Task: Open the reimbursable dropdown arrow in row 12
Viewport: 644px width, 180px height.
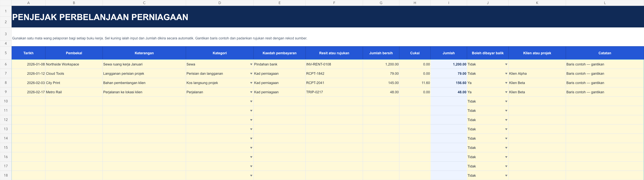Action: point(506,120)
